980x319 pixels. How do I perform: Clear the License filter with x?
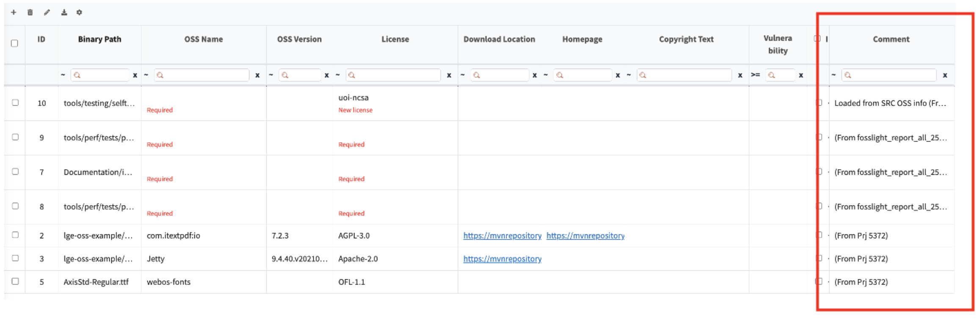(449, 75)
